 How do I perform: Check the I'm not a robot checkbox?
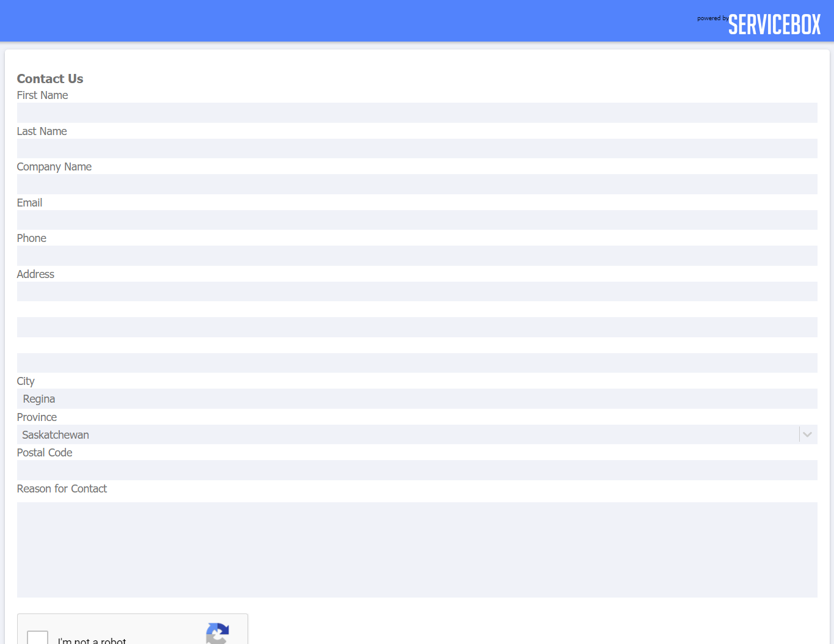click(38, 637)
